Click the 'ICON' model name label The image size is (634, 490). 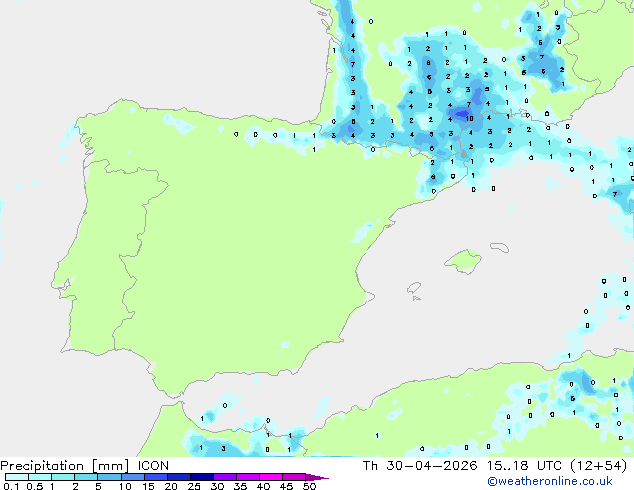coord(153,466)
